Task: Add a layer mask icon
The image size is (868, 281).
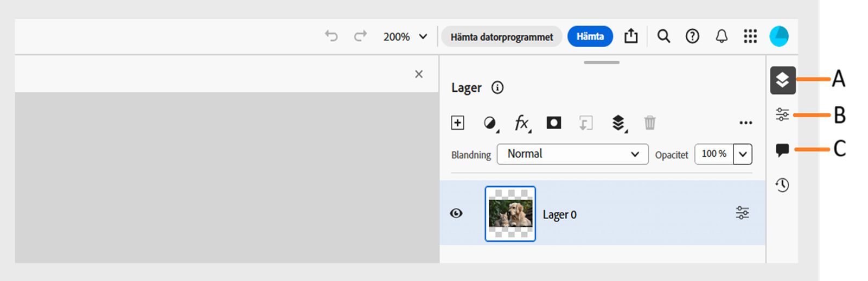Action: point(553,123)
